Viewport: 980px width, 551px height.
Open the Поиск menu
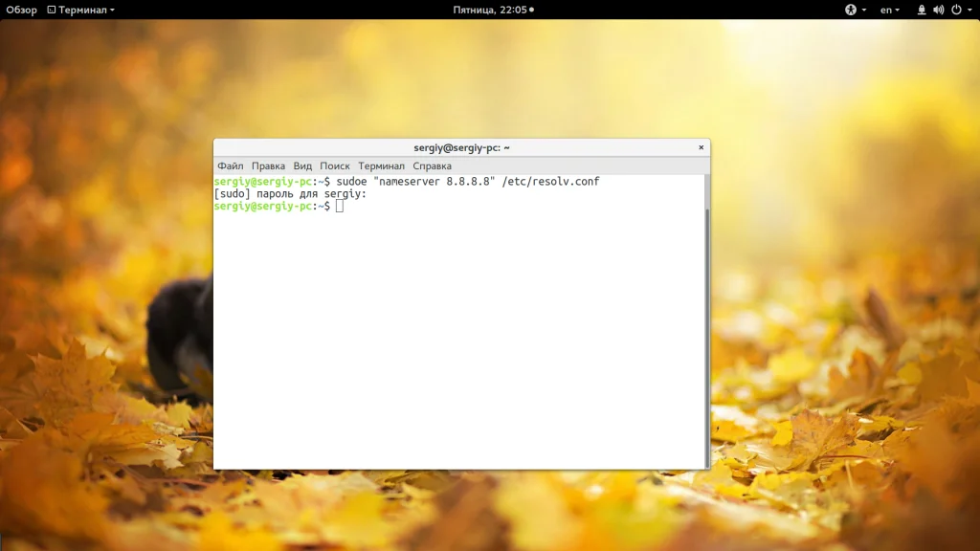pos(335,165)
